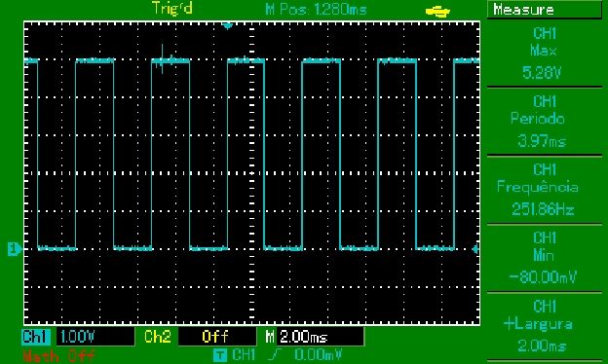Click the 1.00V vertical scale field
This screenshot has width=608, height=364.
pos(95,337)
